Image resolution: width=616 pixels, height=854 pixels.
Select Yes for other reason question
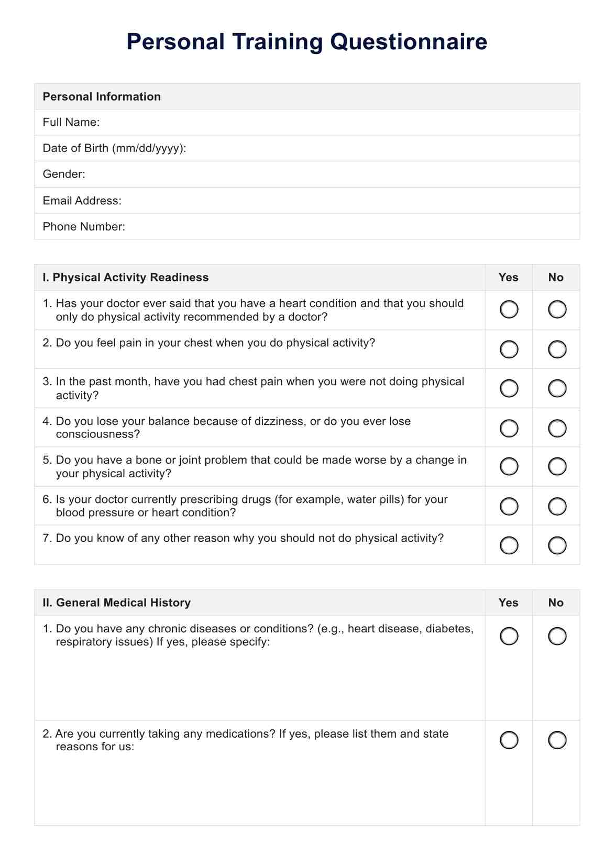[509, 545]
